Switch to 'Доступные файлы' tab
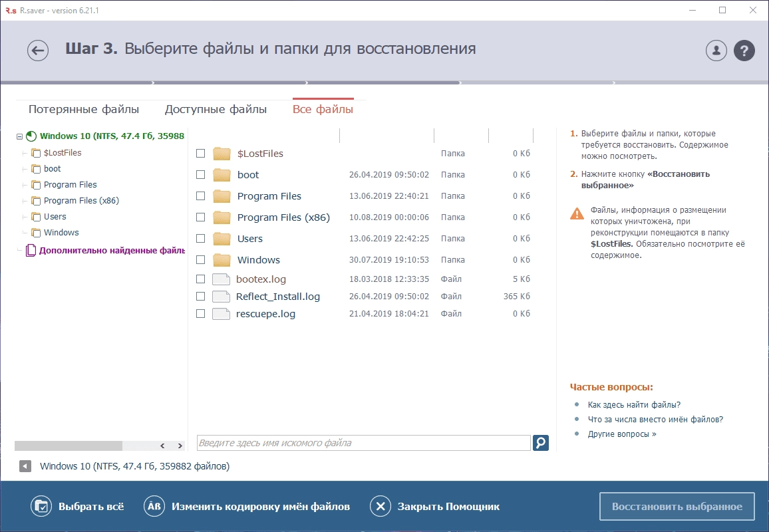 click(216, 109)
